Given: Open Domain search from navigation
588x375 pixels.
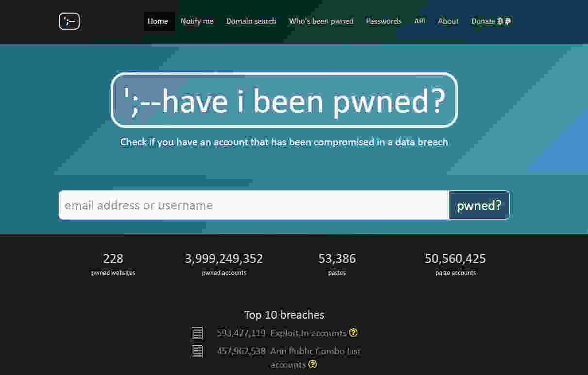Looking at the screenshot, I should click(251, 21).
